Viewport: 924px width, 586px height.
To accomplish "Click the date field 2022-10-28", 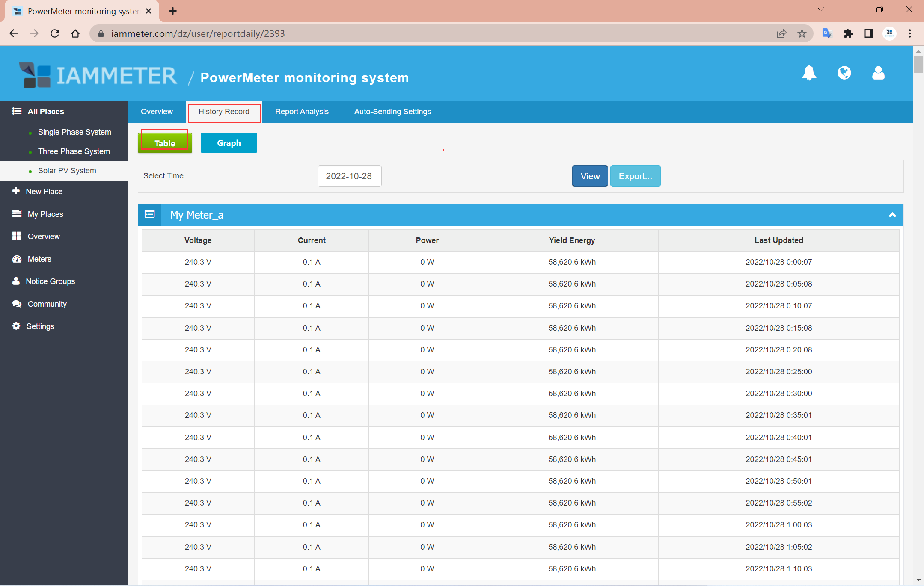I will tap(349, 176).
